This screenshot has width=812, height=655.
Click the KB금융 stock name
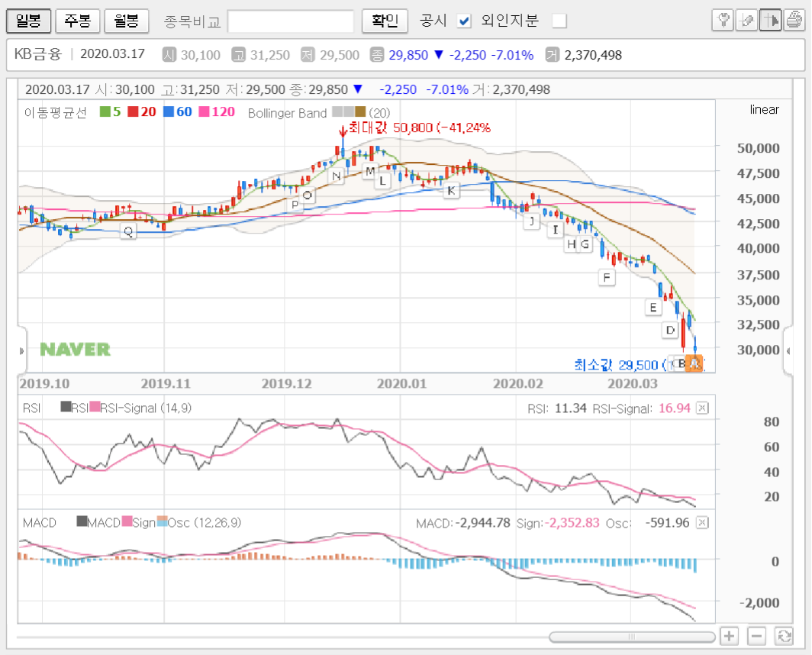tap(37, 54)
